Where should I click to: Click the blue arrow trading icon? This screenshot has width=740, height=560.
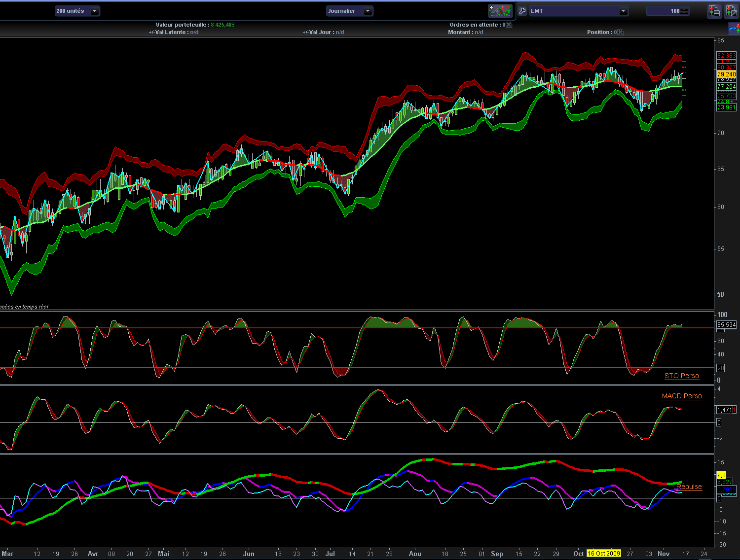click(x=734, y=29)
